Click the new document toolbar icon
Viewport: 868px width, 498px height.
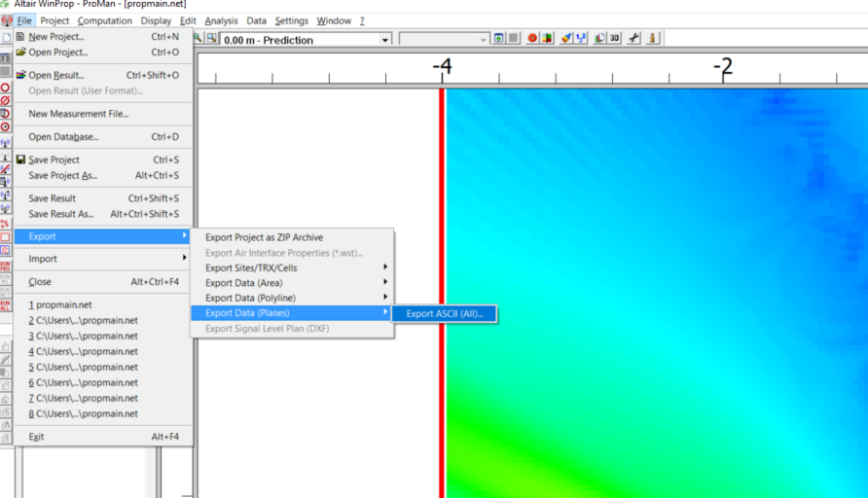click(x=6, y=38)
